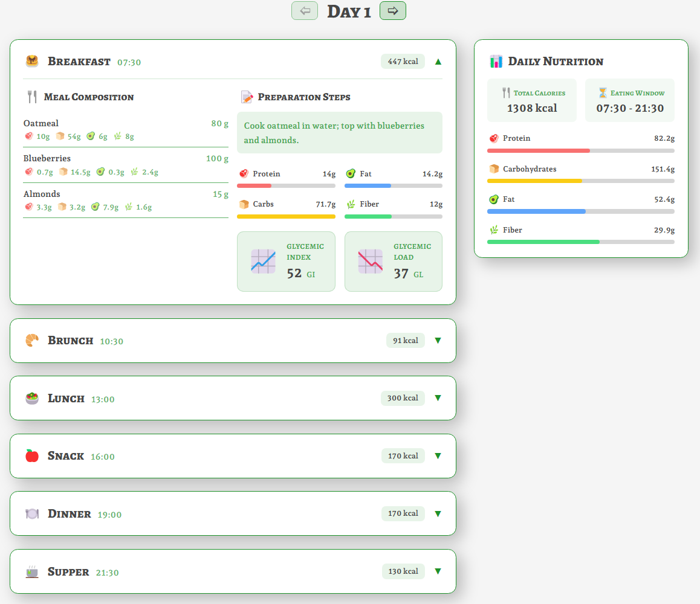This screenshot has height=604, width=700.
Task: Click the Almonds 15 g amount
Action: (221, 194)
